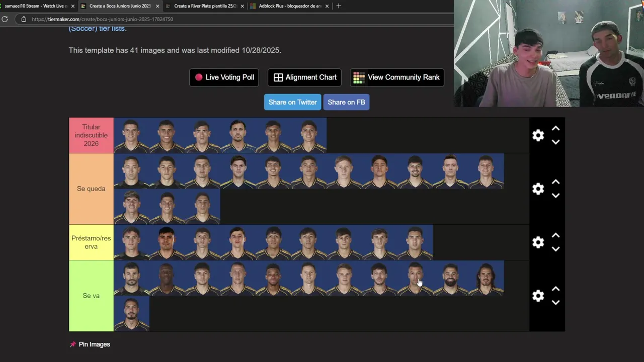Image resolution: width=644 pixels, height=362 pixels.
Task: Click the Community Rank colored grid icon
Action: [x=359, y=77]
